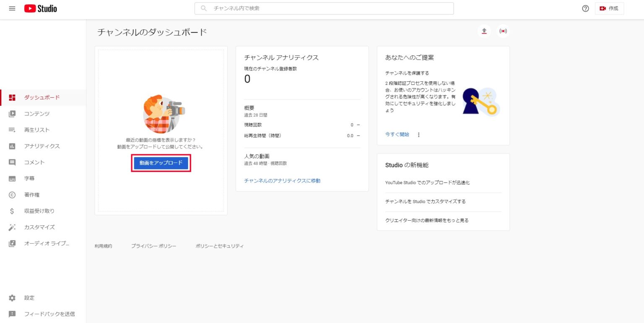Image resolution: width=644 pixels, height=323 pixels.
Task: Open the hamburger navigation menu
Action: [12, 8]
